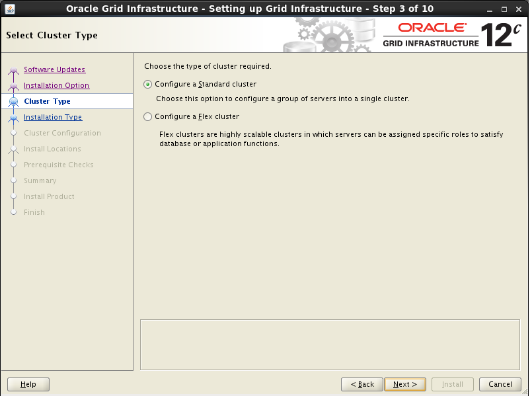The width and height of the screenshot is (532, 396).
Task: Click the Flex clusters description text
Action: [331, 139]
